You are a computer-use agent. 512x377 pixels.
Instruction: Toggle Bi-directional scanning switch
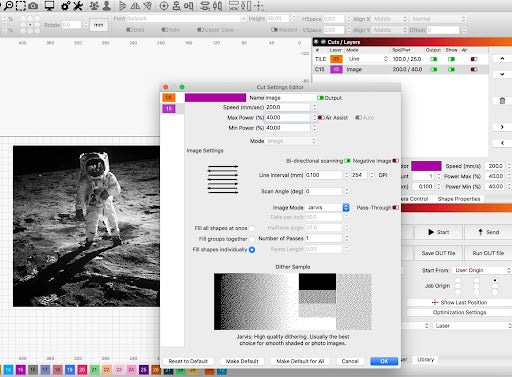click(x=347, y=161)
